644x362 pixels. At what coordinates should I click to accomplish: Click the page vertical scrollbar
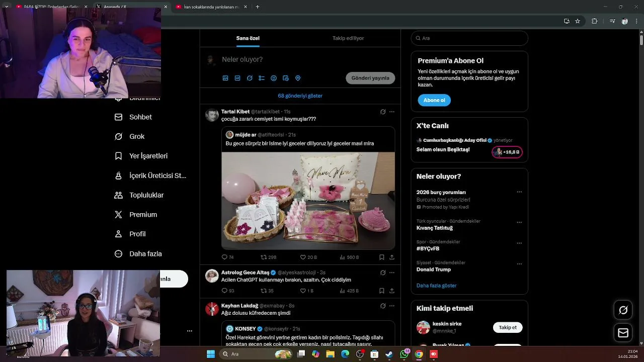tap(641, 39)
